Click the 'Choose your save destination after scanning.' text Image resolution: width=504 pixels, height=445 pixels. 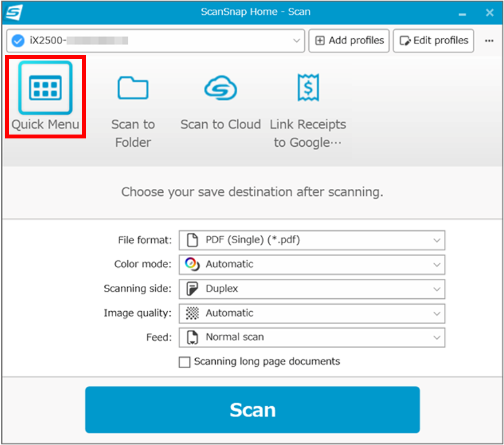click(252, 191)
